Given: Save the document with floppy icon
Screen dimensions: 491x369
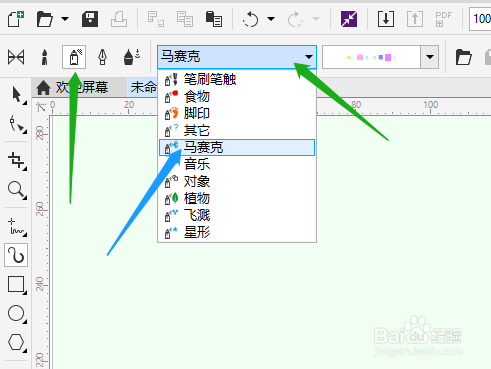Looking at the screenshot, I should click(x=90, y=19).
